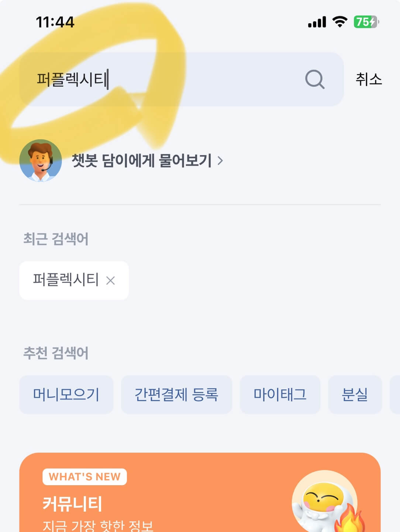Tap the cellular signal bars icon
This screenshot has height=532, width=400.
pyautogui.click(x=317, y=22)
